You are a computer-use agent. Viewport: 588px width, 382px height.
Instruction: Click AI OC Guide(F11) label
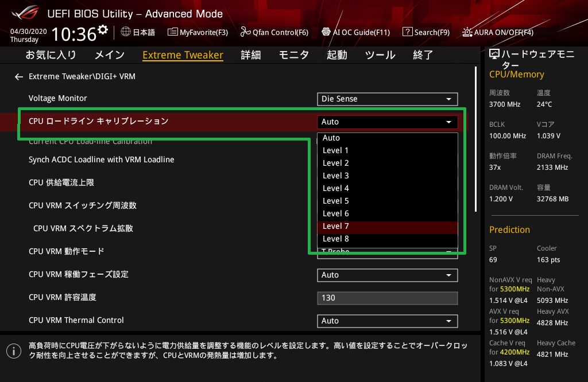pos(362,32)
